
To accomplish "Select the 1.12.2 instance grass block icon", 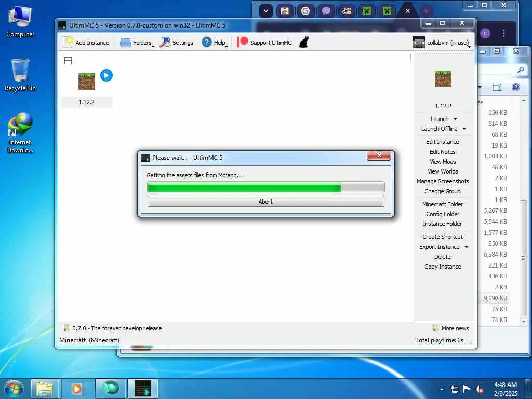I will [87, 82].
